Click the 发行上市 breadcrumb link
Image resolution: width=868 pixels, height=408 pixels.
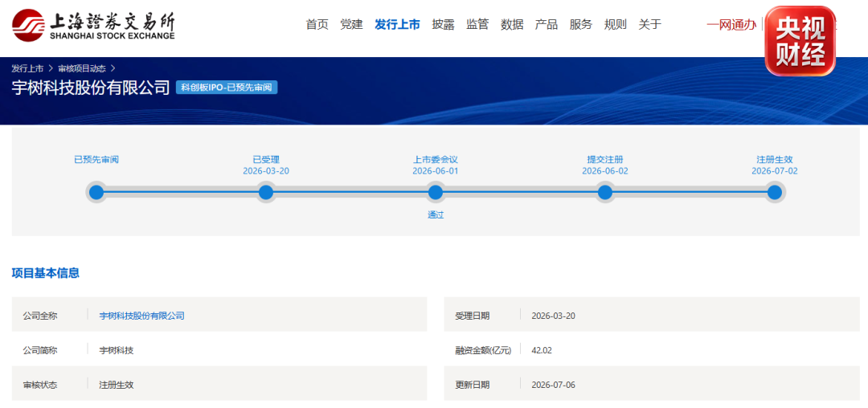point(27,68)
